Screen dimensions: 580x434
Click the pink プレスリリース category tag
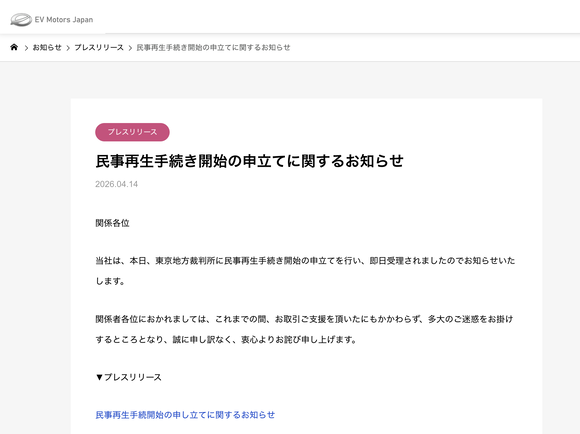(132, 132)
